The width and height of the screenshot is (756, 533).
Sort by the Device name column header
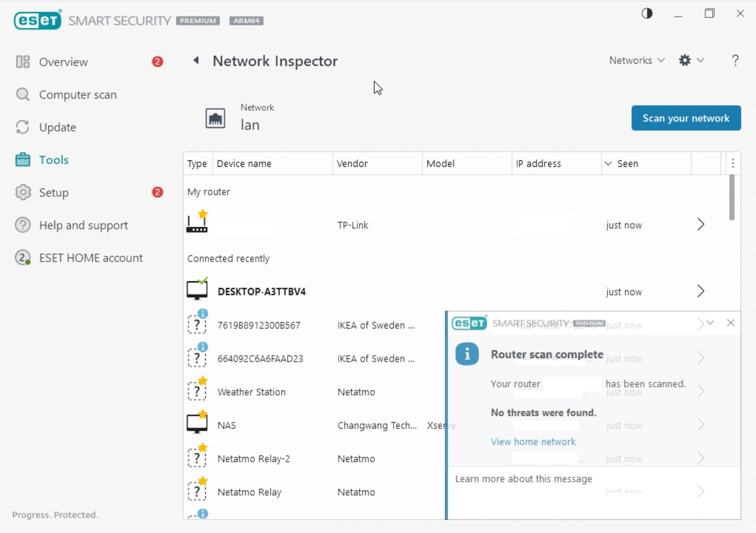(x=273, y=163)
